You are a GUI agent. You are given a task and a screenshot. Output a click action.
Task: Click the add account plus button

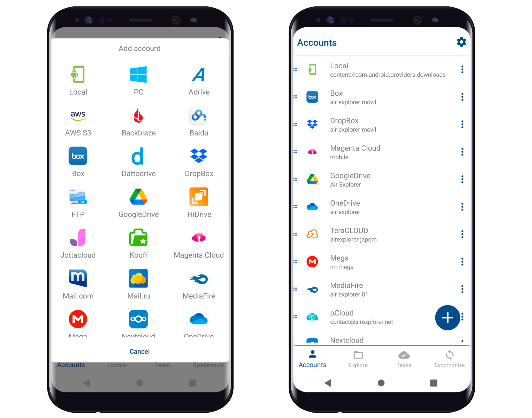447,317
